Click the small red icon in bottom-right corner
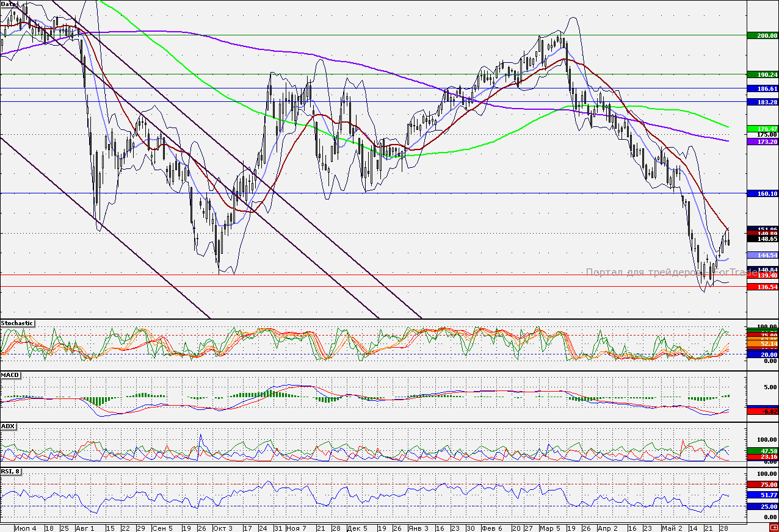Viewport: 779px width, 532px height. 774,528
